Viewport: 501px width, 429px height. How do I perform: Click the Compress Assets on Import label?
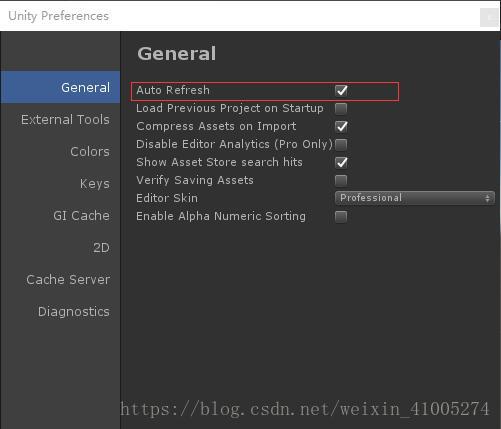(x=216, y=126)
